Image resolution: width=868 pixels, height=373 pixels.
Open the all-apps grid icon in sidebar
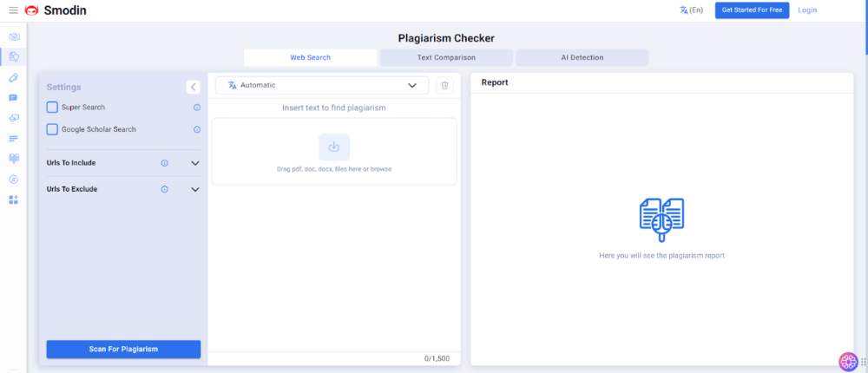coord(13,200)
